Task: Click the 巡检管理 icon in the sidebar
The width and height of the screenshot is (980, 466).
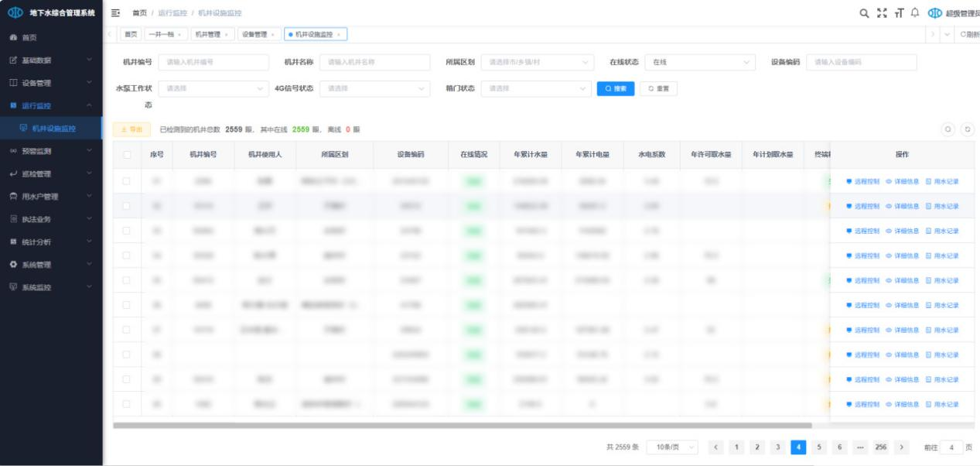Action: pyautogui.click(x=13, y=173)
